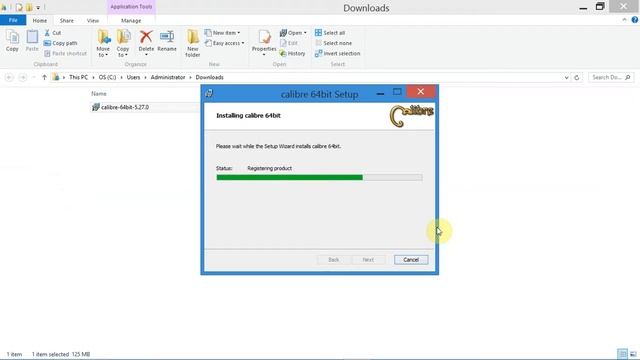Click Select all in ribbon

pyautogui.click(x=330, y=33)
